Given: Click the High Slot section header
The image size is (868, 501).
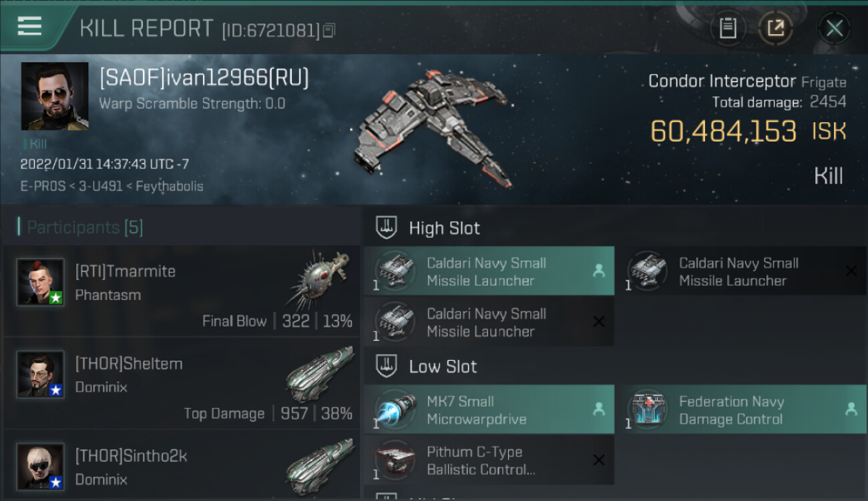Looking at the screenshot, I should [x=444, y=228].
